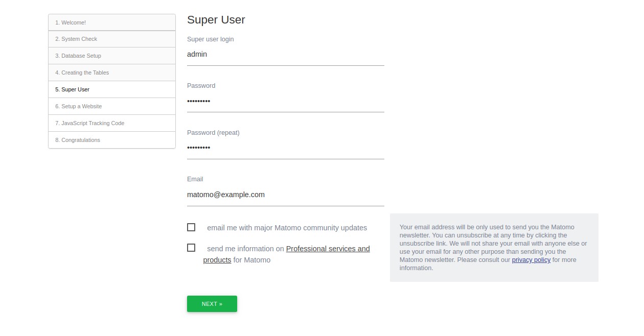Image resolution: width=644 pixels, height=336 pixels.
Task: Click the grey newsletter information notice box
Action: click(494, 248)
